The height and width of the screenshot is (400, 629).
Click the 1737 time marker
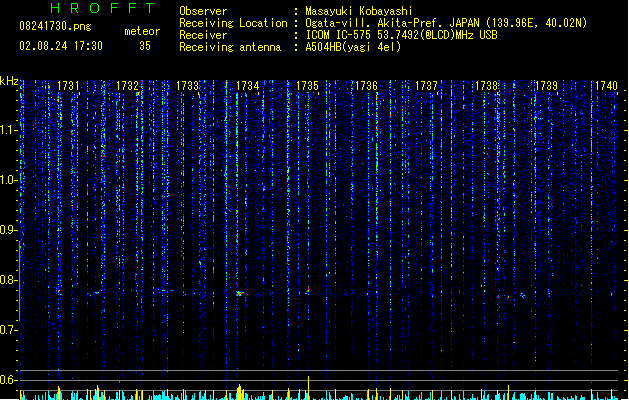click(426, 86)
